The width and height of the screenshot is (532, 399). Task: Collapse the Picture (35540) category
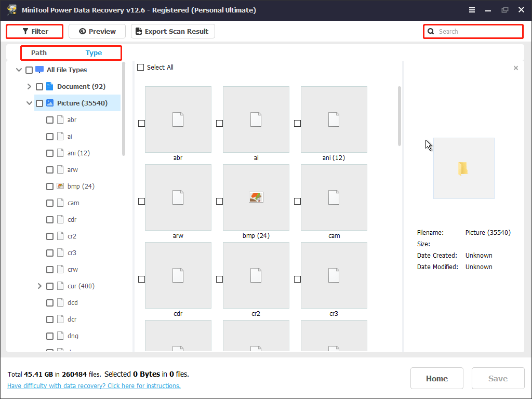(x=29, y=103)
